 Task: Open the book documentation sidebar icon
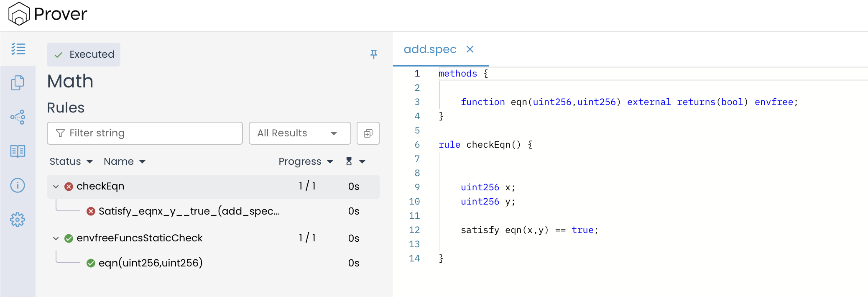18,151
